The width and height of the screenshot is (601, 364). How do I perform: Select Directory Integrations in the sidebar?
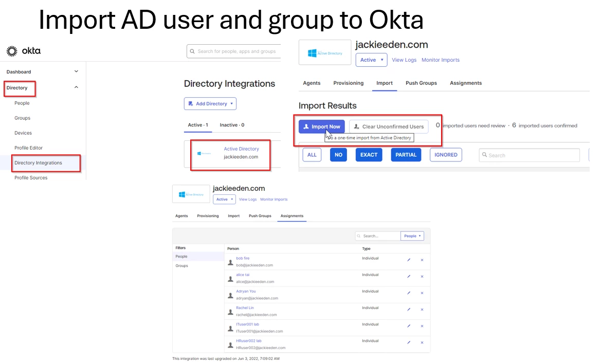[38, 163]
